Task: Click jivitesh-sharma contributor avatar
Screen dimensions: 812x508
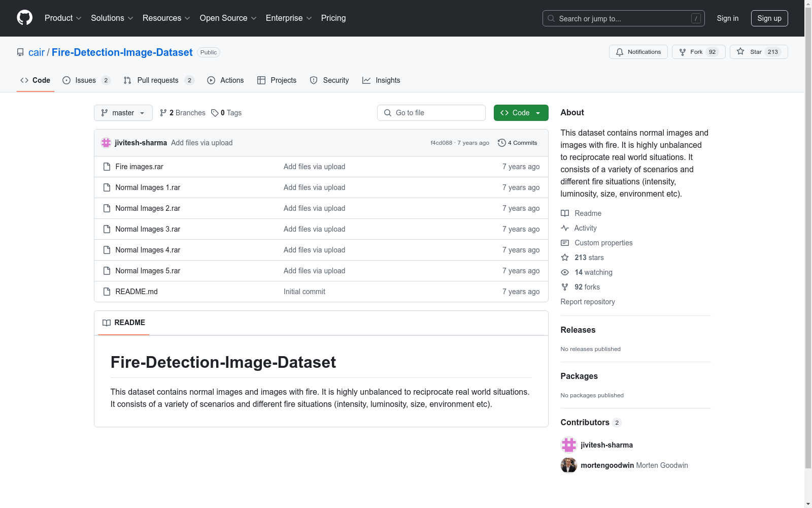Action: point(569,445)
